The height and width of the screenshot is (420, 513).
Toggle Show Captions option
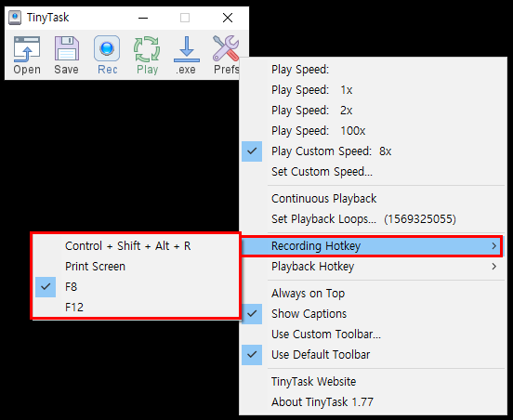coord(373,314)
